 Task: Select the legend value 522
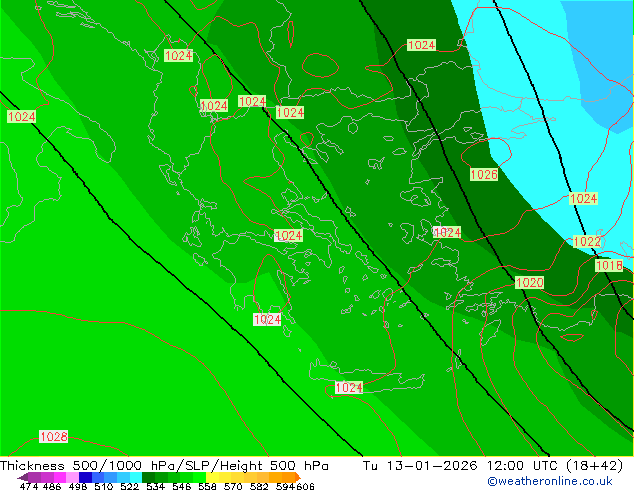pos(129,486)
